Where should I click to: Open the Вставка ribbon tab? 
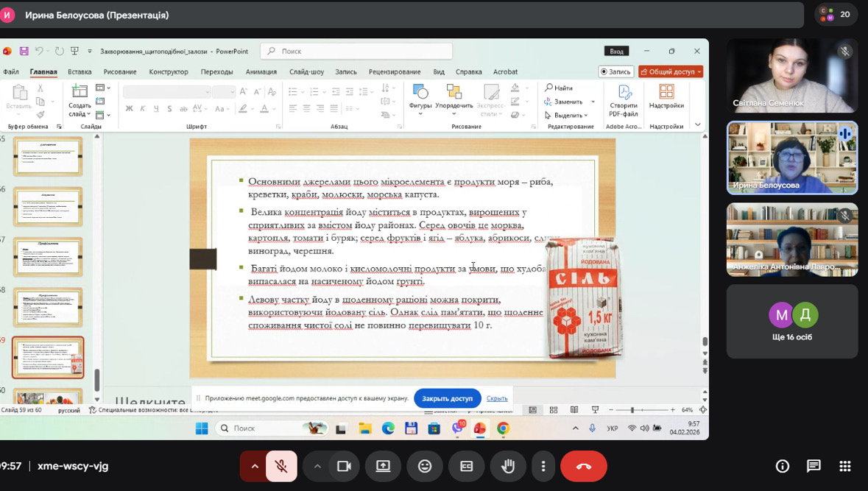tap(80, 72)
